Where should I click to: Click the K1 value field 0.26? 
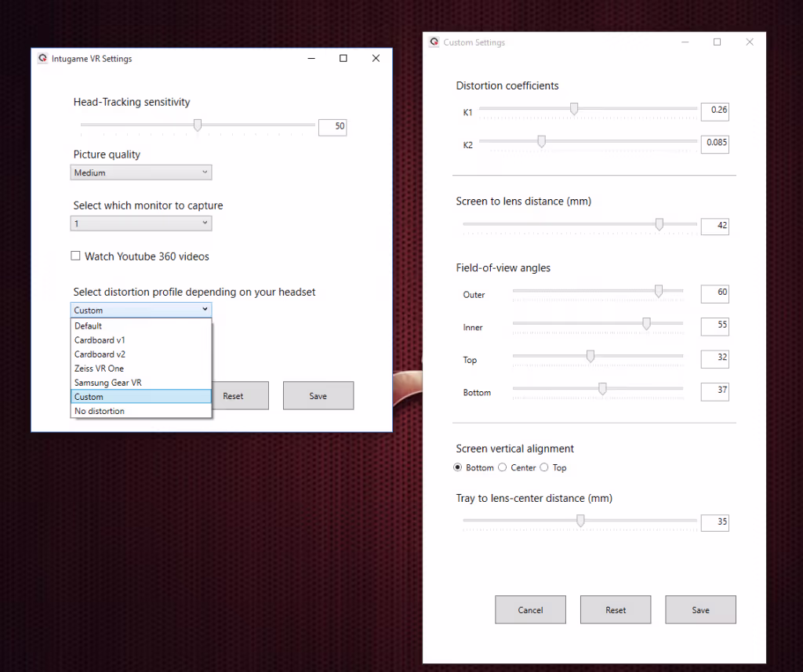715,111
